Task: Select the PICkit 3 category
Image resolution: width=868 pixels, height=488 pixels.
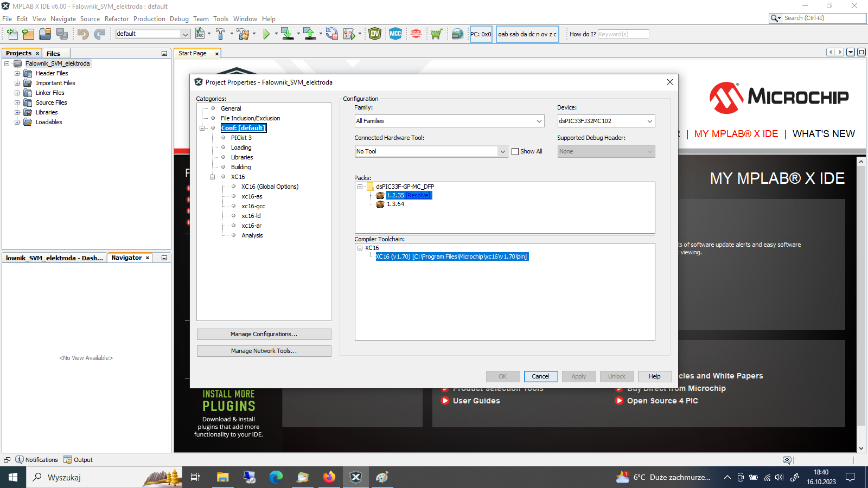Action: (x=241, y=138)
